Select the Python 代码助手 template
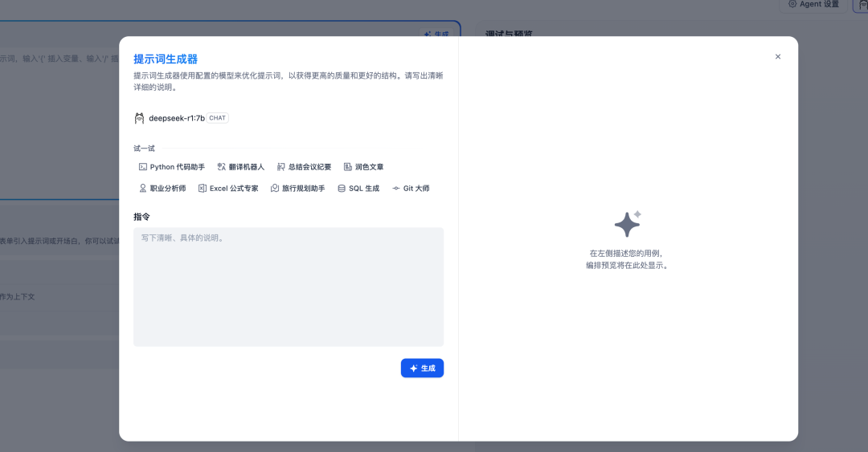This screenshot has height=452, width=868. (x=172, y=166)
